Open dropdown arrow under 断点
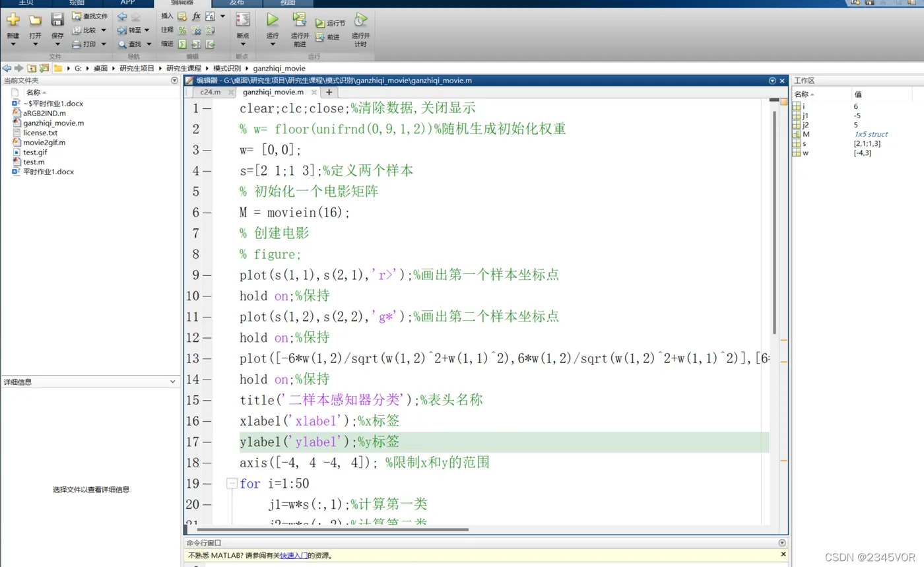Screen dimensions: 924x567 242,45
